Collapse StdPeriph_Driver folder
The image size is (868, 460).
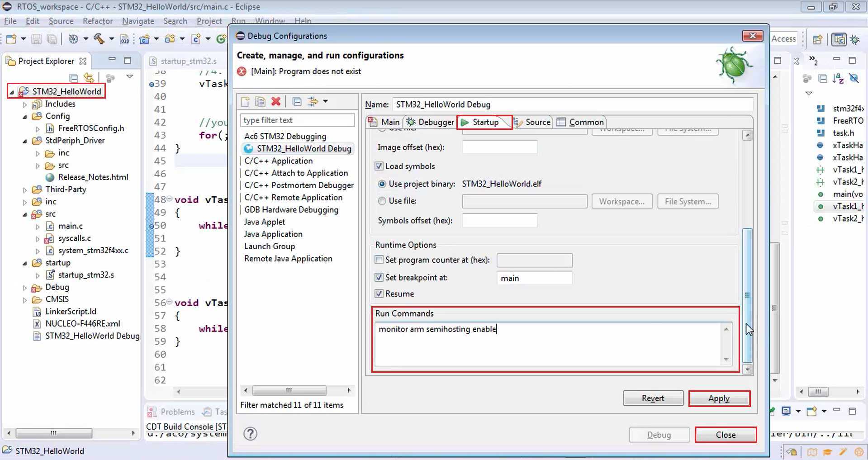coord(25,141)
